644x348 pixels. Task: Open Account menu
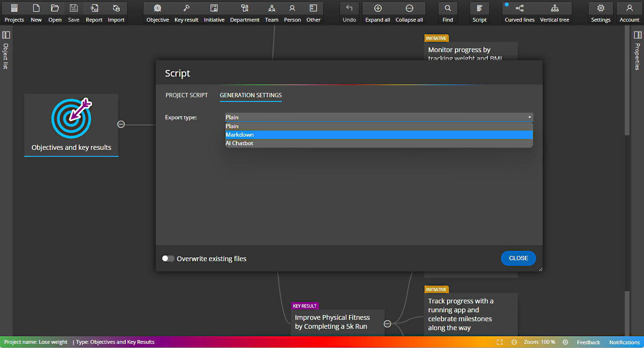point(629,13)
